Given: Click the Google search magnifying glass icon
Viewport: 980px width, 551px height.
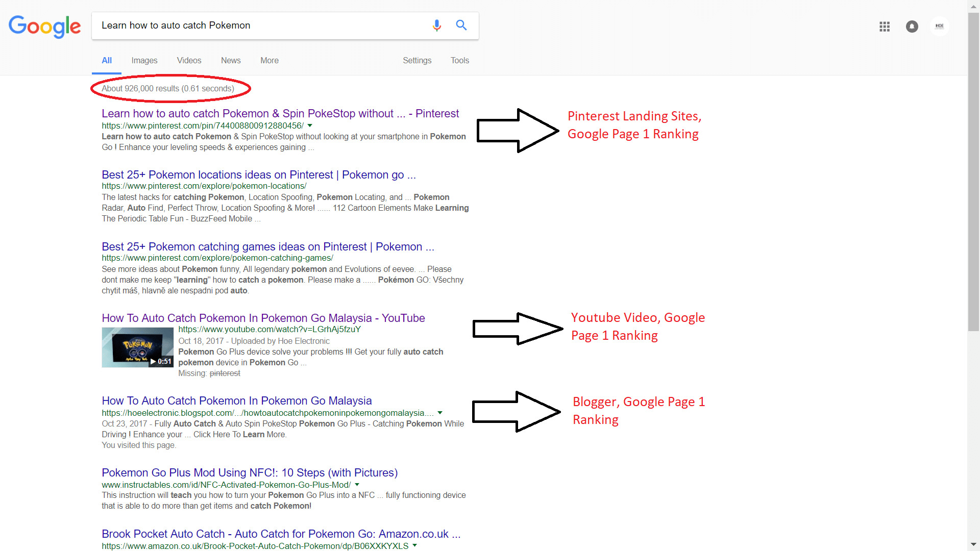Looking at the screenshot, I should [461, 26].
